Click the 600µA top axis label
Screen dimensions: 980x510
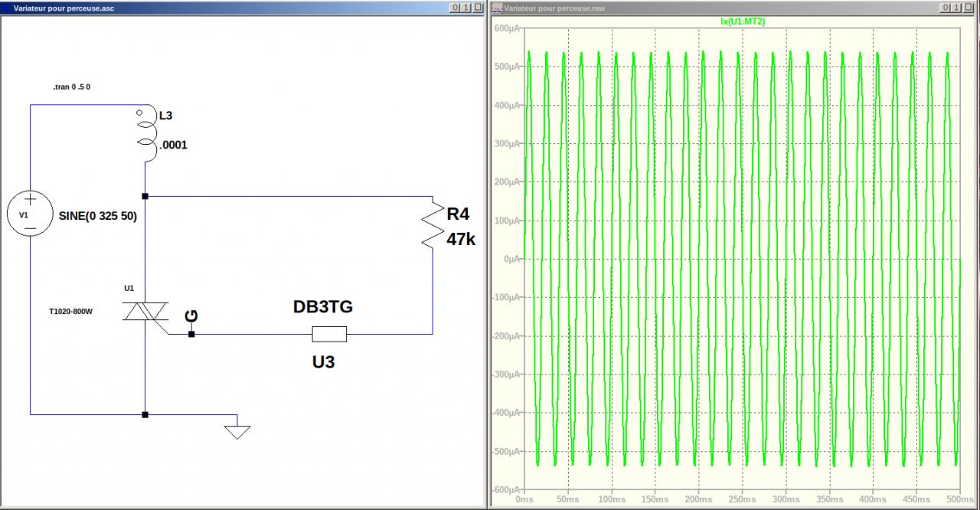[x=507, y=28]
